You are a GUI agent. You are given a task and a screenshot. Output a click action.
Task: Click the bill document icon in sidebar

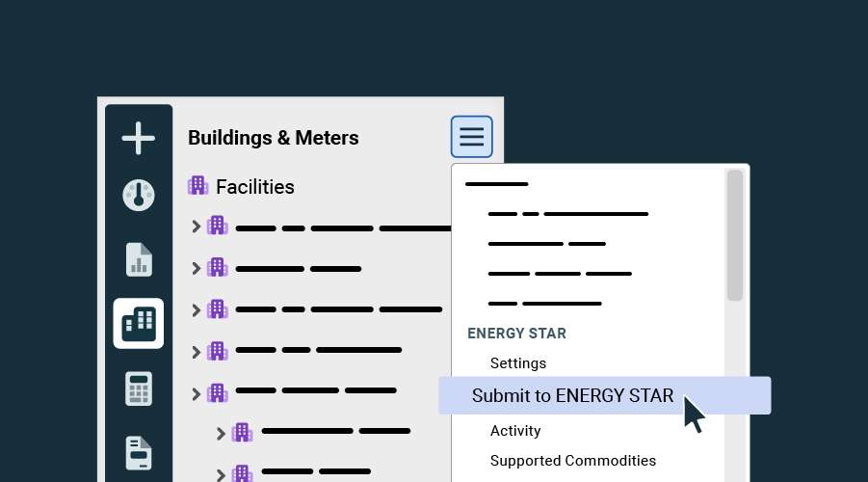pyautogui.click(x=139, y=452)
